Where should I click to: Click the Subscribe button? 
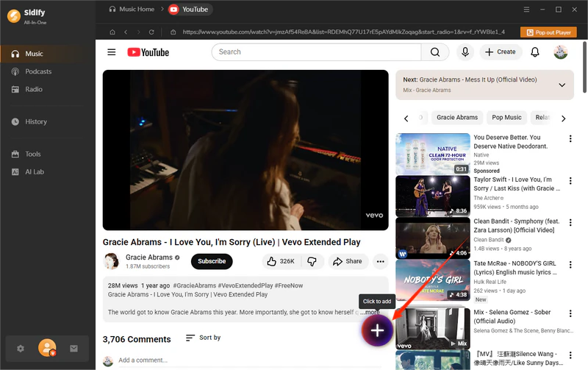pyautogui.click(x=212, y=261)
